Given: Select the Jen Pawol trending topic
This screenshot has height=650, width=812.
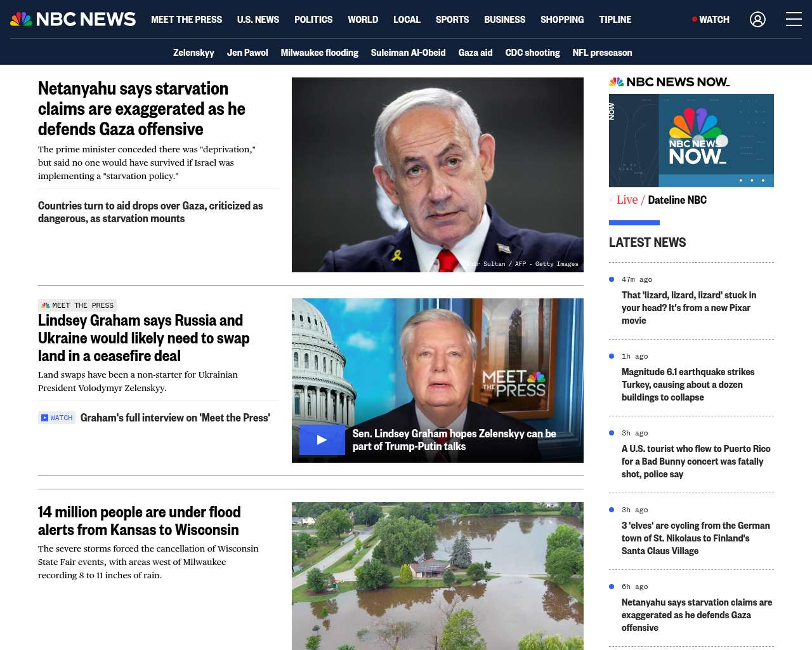Looking at the screenshot, I should click(247, 53).
